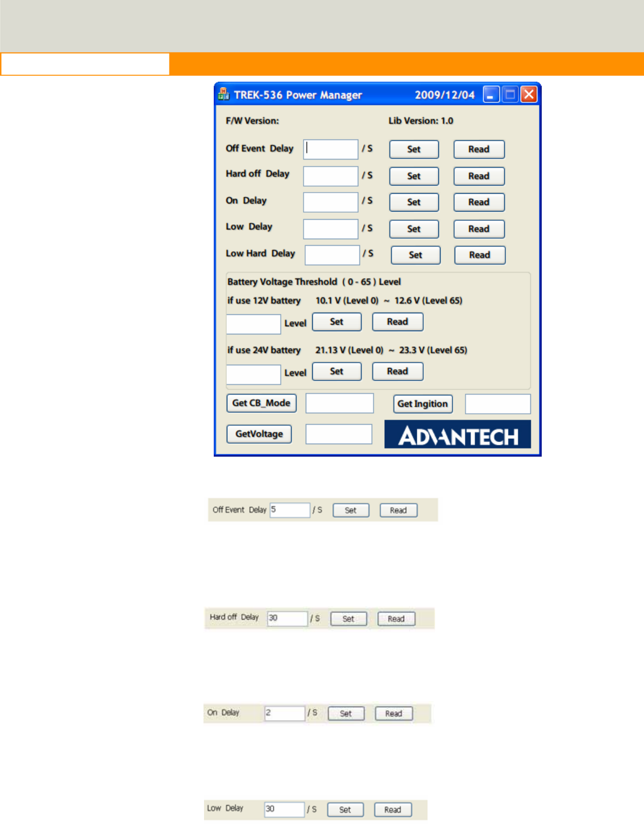Set the Low Hard Delay value

[x=416, y=255]
